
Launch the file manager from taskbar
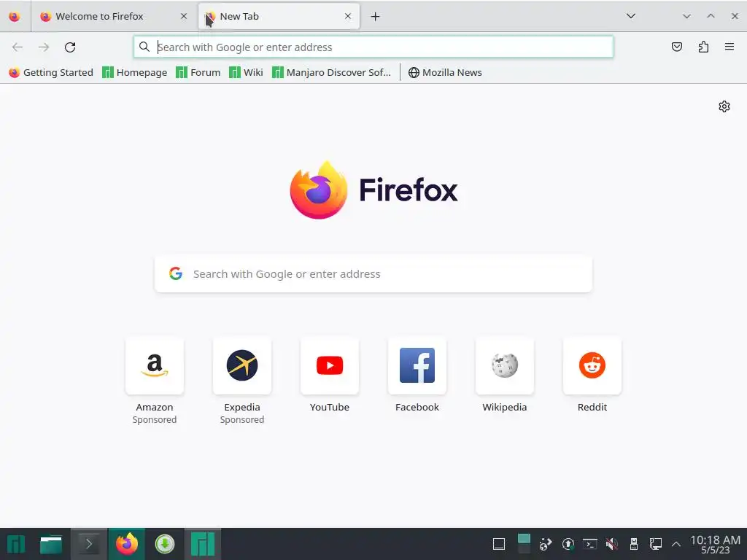point(51,544)
